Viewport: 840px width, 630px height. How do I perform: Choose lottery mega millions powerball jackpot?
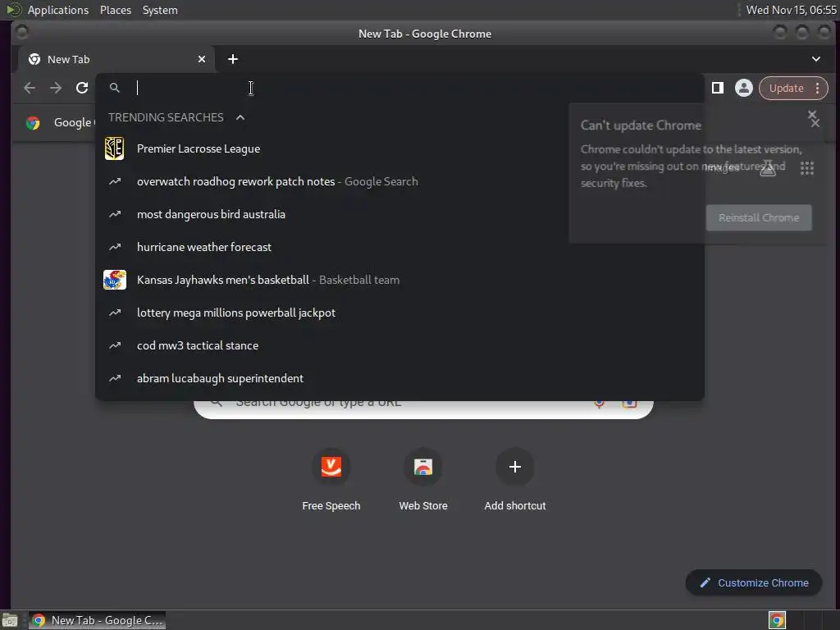pos(399,313)
